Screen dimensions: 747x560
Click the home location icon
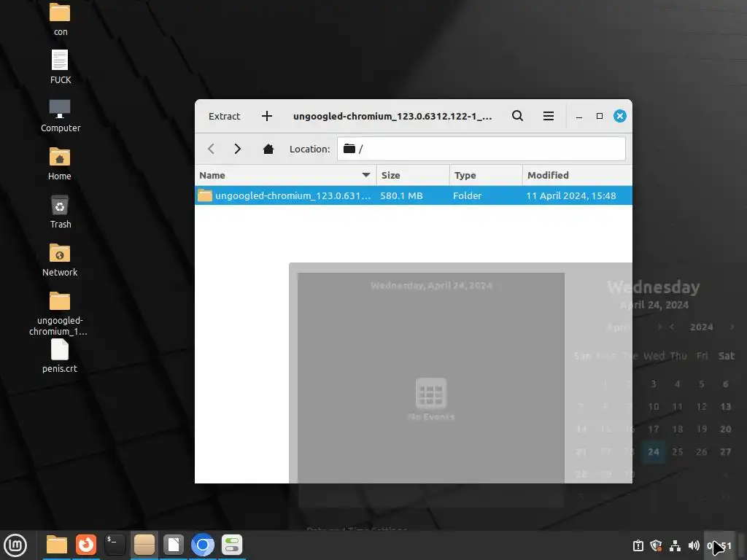point(268,149)
